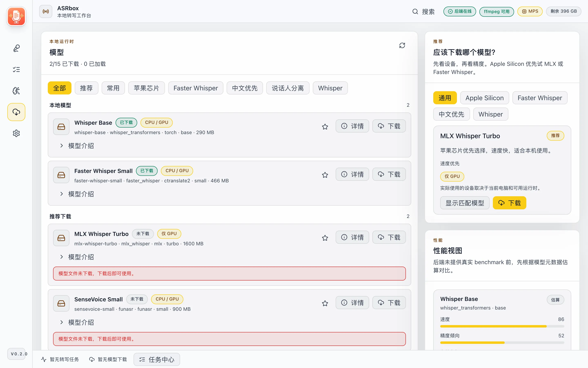
Task: Open the translation/language icon in sidebar
Action: click(16, 91)
